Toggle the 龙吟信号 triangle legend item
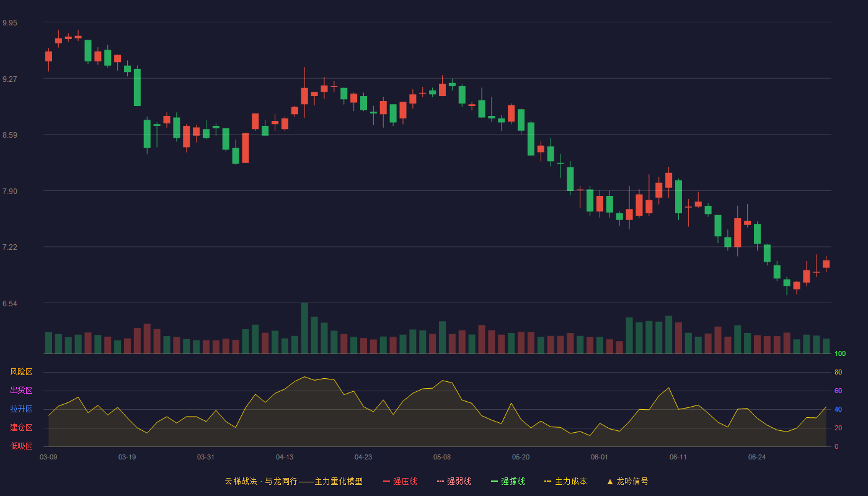This screenshot has height=496, width=868. click(x=627, y=481)
